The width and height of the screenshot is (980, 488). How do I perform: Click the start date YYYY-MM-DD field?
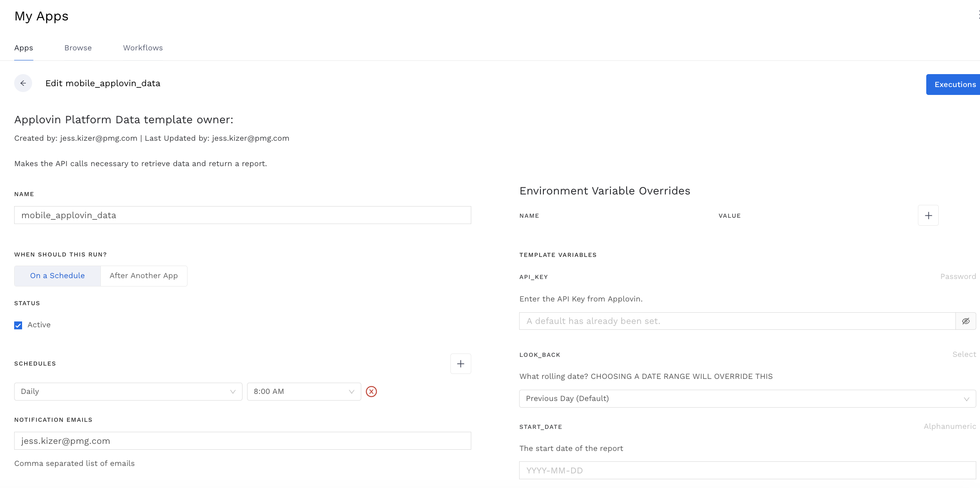(x=747, y=471)
